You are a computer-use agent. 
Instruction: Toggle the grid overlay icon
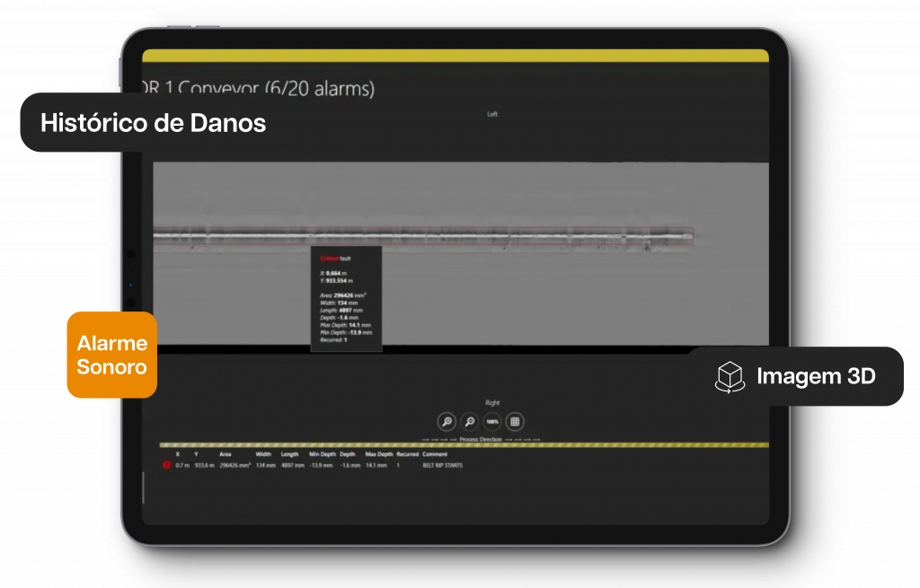click(515, 421)
